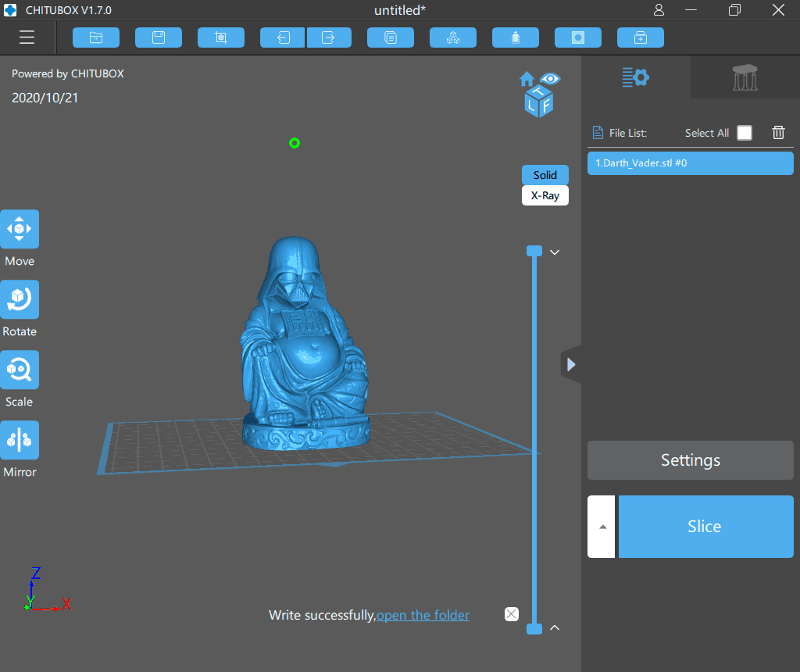
Task: Click the Dig Hole toolbar icon
Action: 578,38
